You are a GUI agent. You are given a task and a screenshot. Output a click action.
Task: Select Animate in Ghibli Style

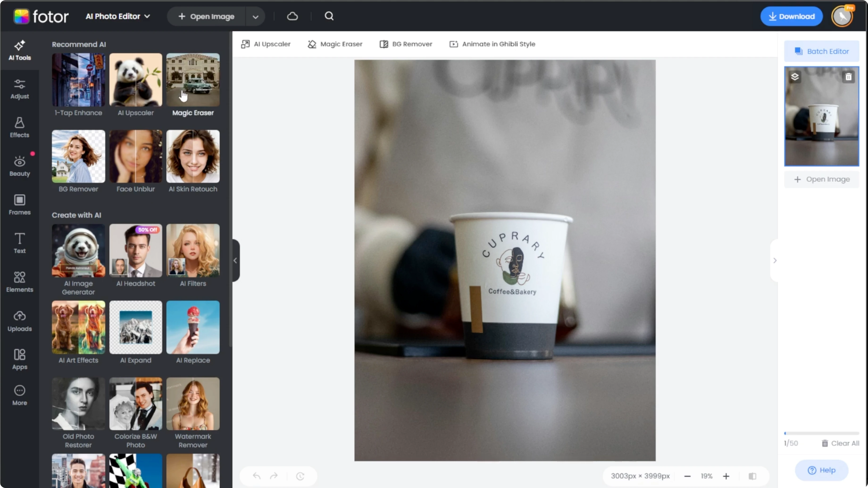pos(492,44)
